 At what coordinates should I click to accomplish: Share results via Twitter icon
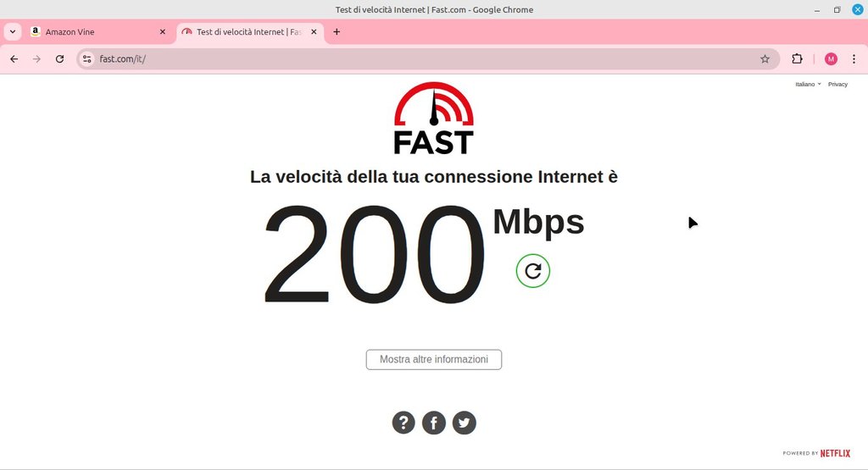[x=464, y=423]
